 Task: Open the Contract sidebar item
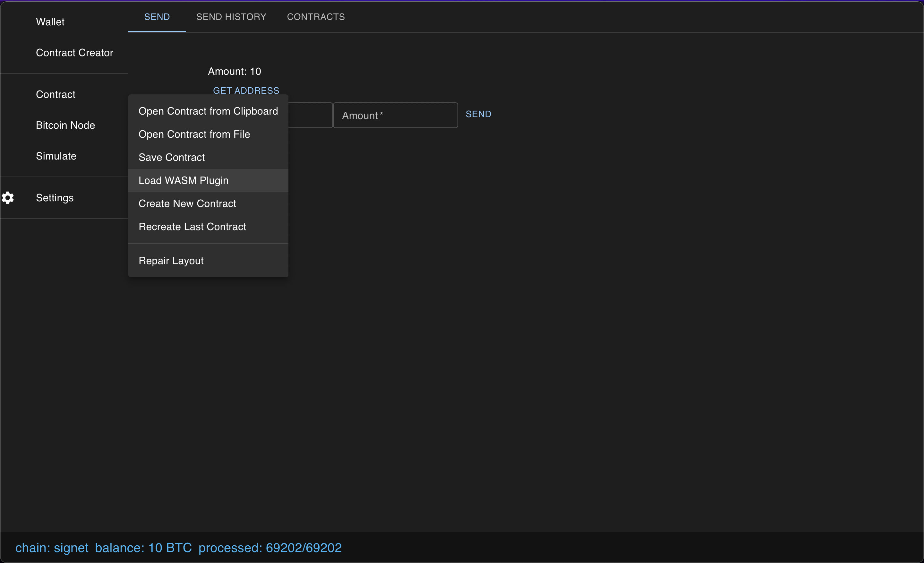tap(56, 94)
